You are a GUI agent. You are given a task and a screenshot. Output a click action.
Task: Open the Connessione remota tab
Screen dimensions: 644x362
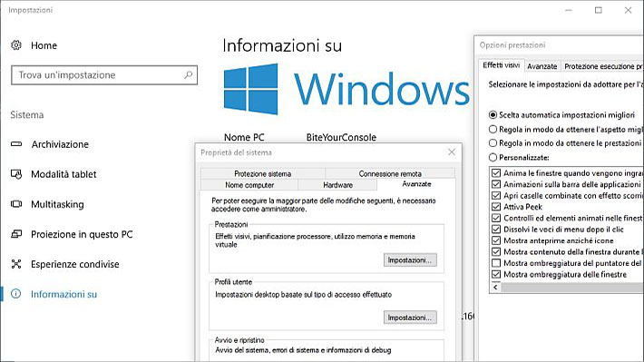pyautogui.click(x=390, y=173)
